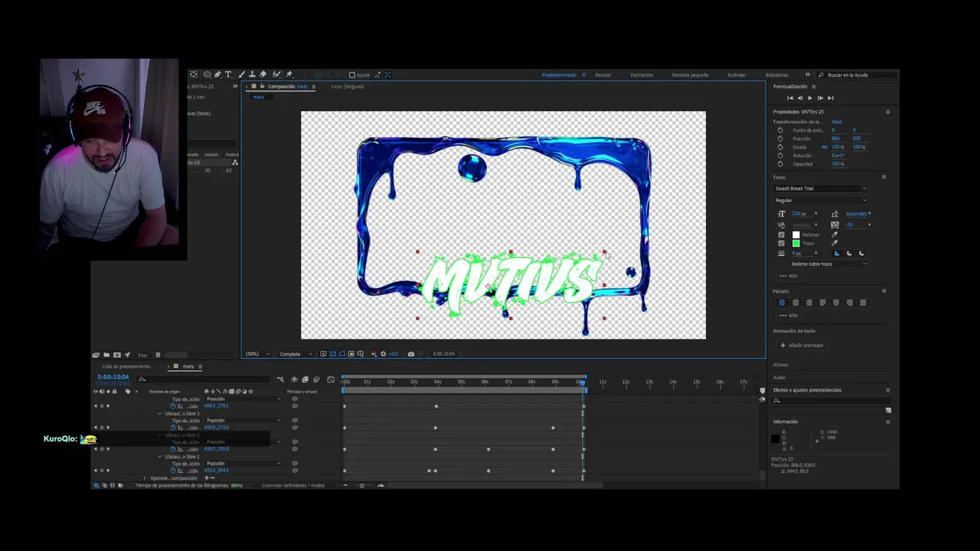Switch to the Formación workspace

point(642,75)
